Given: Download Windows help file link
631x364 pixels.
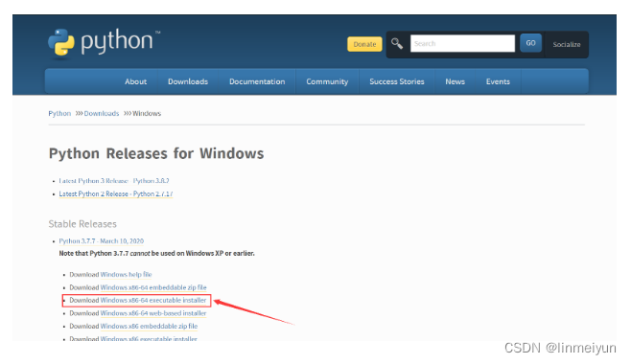Looking at the screenshot, I should (126, 274).
